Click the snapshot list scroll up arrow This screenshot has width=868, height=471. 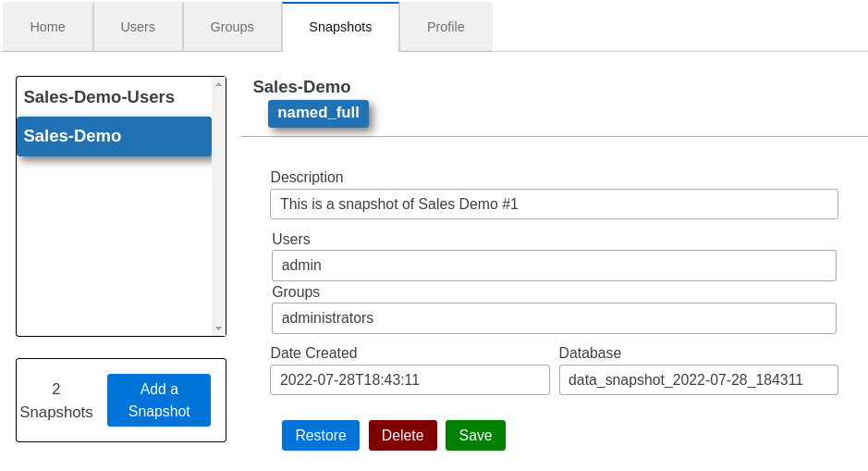pos(219,84)
